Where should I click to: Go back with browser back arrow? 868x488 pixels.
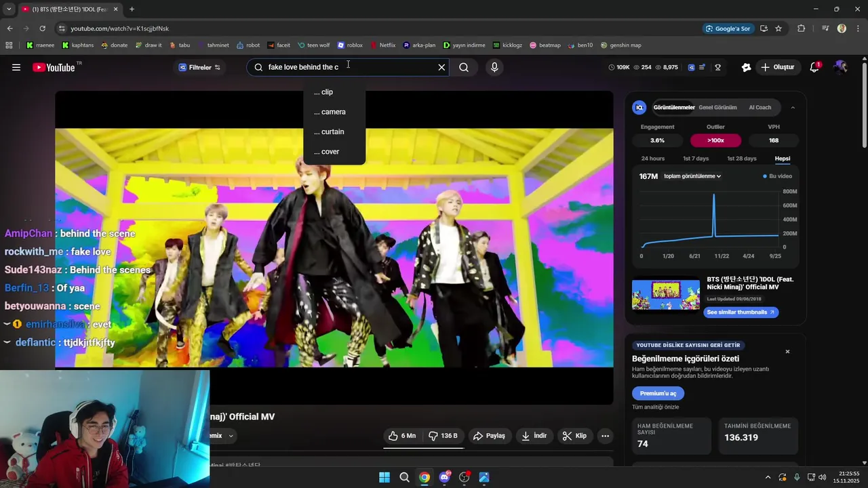[x=9, y=28]
